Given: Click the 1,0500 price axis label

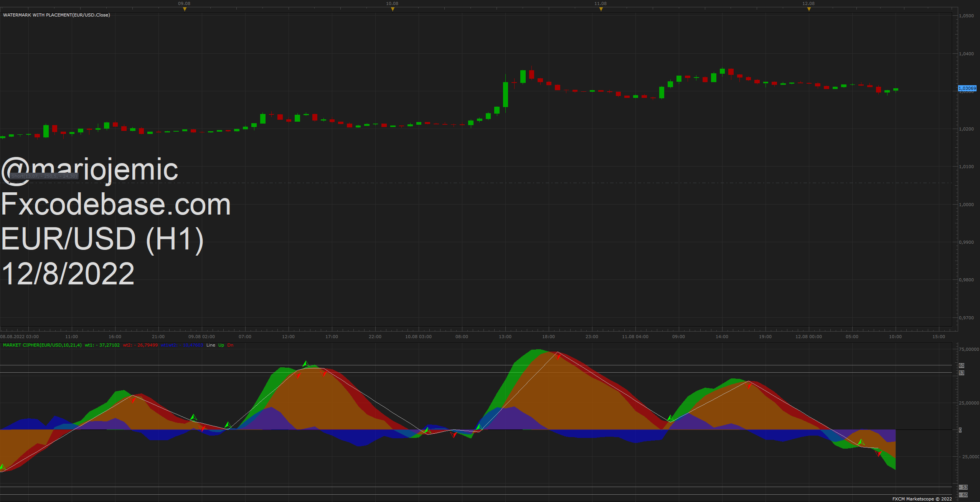Looking at the screenshot, I should tap(966, 16).
